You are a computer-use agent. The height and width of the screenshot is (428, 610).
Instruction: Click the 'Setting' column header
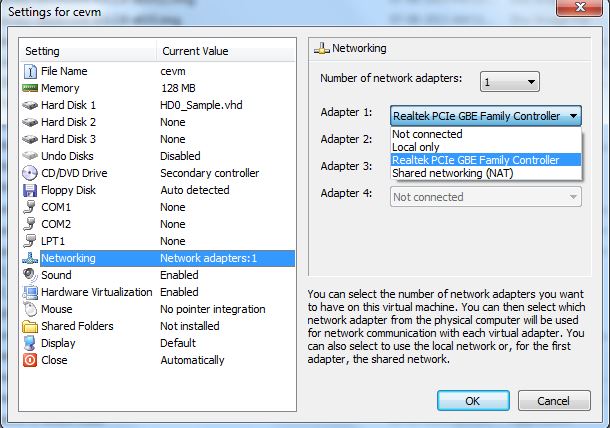[x=88, y=51]
